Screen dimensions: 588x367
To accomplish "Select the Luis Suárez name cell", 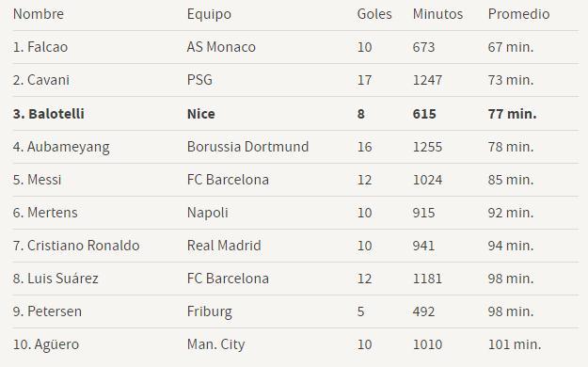I will [x=56, y=279].
